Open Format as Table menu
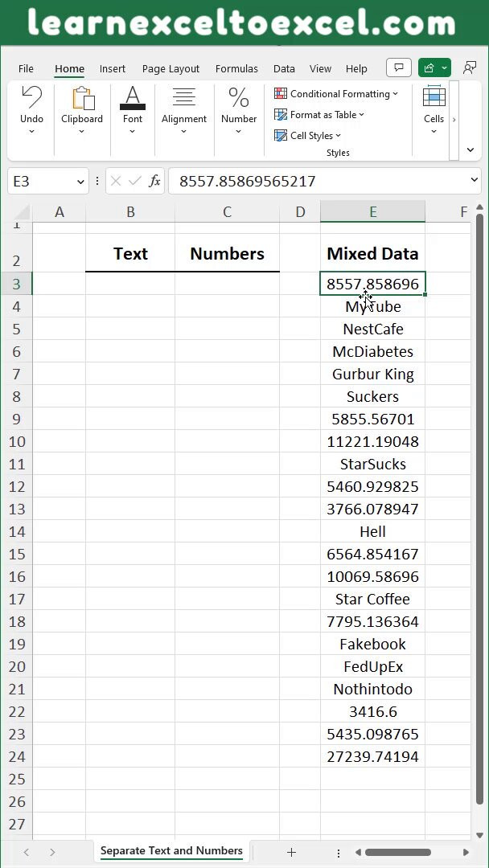Screen dimensions: 489x868 [x=319, y=115]
